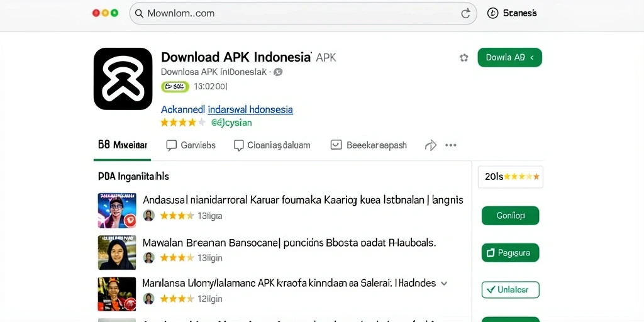Image resolution: width=644 pixels, height=322 pixels.
Task: Click the stars in the 12iigin row
Action: coord(177,299)
